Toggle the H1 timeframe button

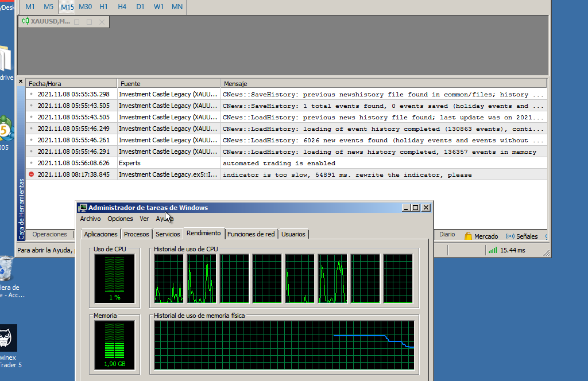(x=103, y=7)
